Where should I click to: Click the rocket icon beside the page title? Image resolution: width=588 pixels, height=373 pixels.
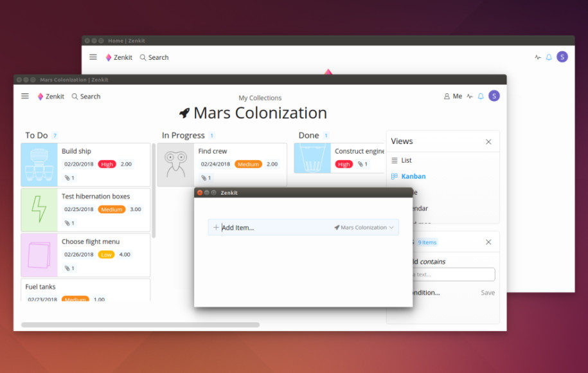[x=184, y=113]
